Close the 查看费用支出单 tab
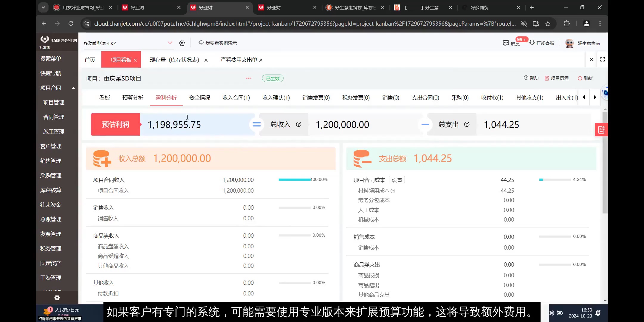Screen dimensions: 644x322 point(261,60)
